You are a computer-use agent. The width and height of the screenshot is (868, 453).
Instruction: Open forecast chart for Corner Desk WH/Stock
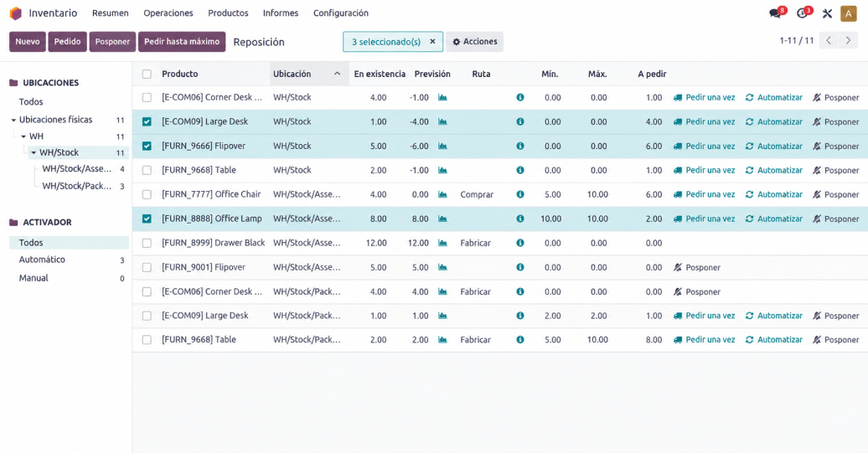[443, 97]
